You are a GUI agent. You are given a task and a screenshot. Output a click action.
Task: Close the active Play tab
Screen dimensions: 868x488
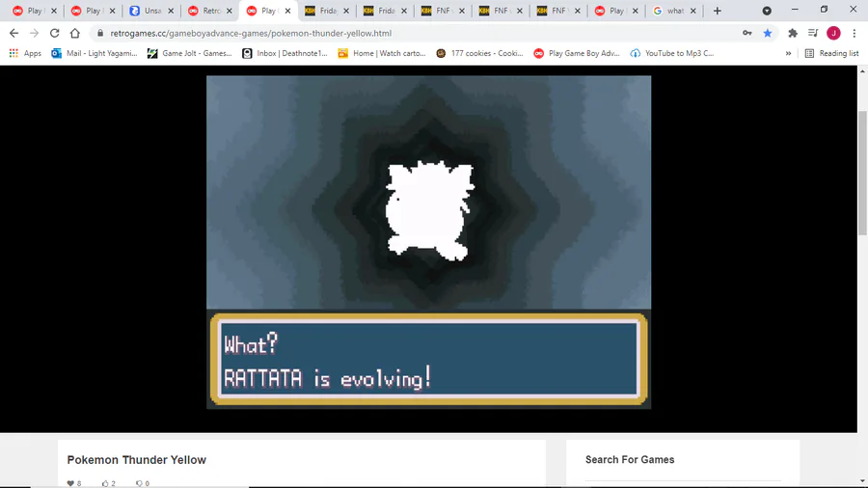tap(287, 11)
